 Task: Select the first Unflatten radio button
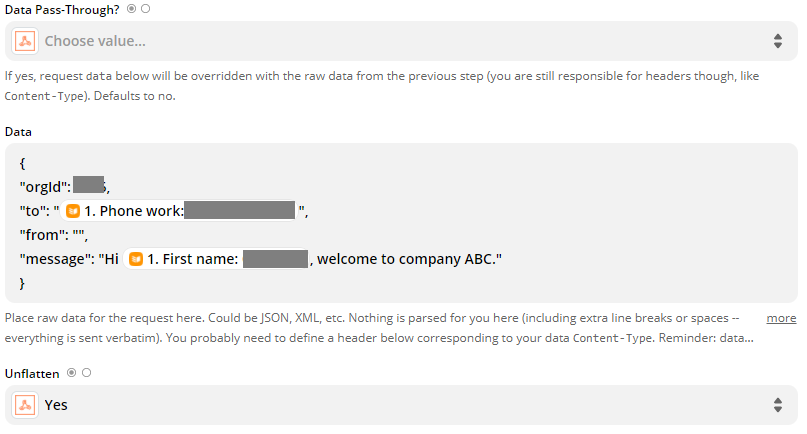point(71,373)
